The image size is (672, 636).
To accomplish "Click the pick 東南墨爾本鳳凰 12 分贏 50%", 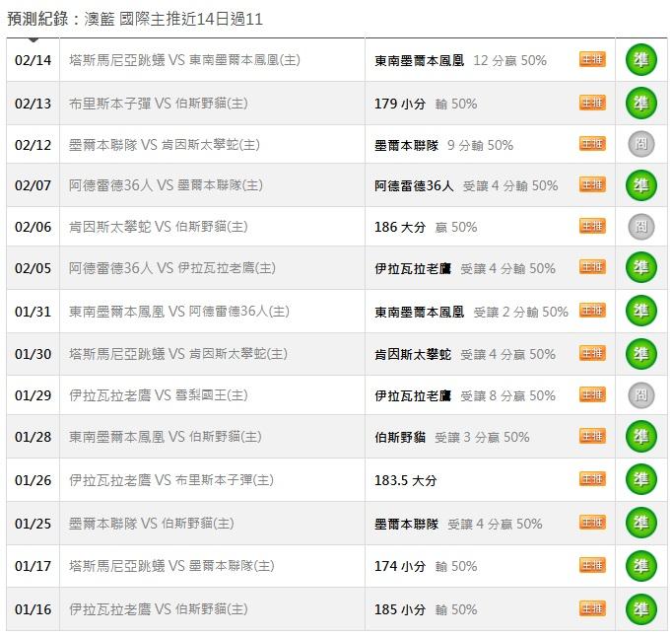I will (461, 60).
